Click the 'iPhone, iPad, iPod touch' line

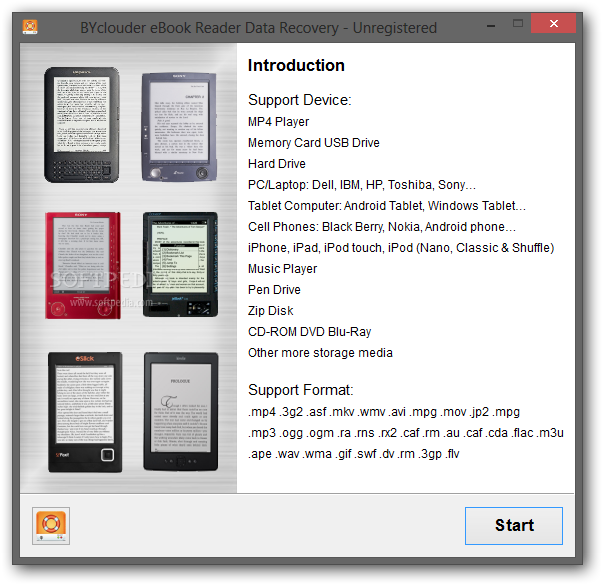click(401, 248)
